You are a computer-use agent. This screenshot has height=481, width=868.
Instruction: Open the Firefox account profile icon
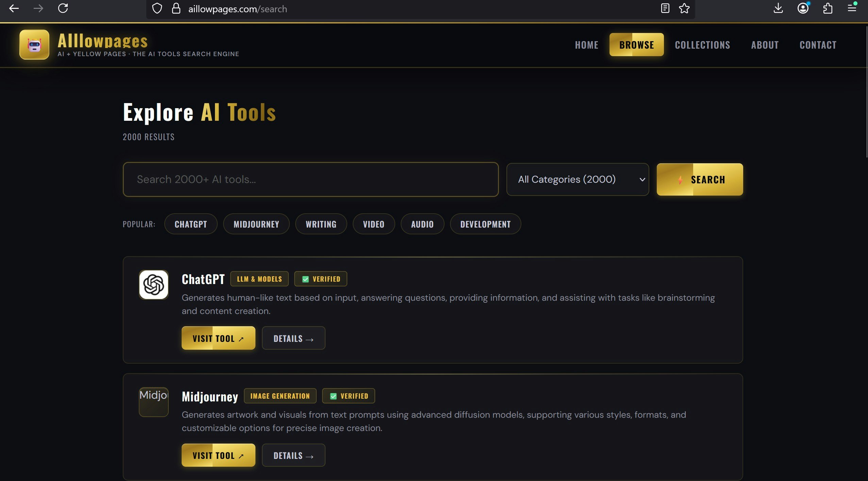tap(803, 8)
